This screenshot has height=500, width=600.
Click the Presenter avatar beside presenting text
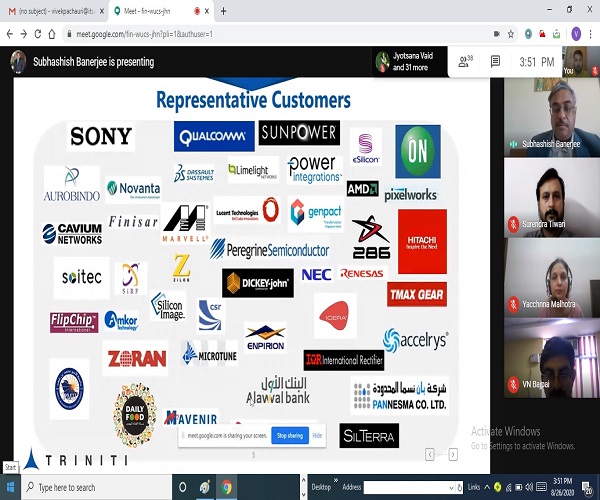pyautogui.click(x=18, y=62)
